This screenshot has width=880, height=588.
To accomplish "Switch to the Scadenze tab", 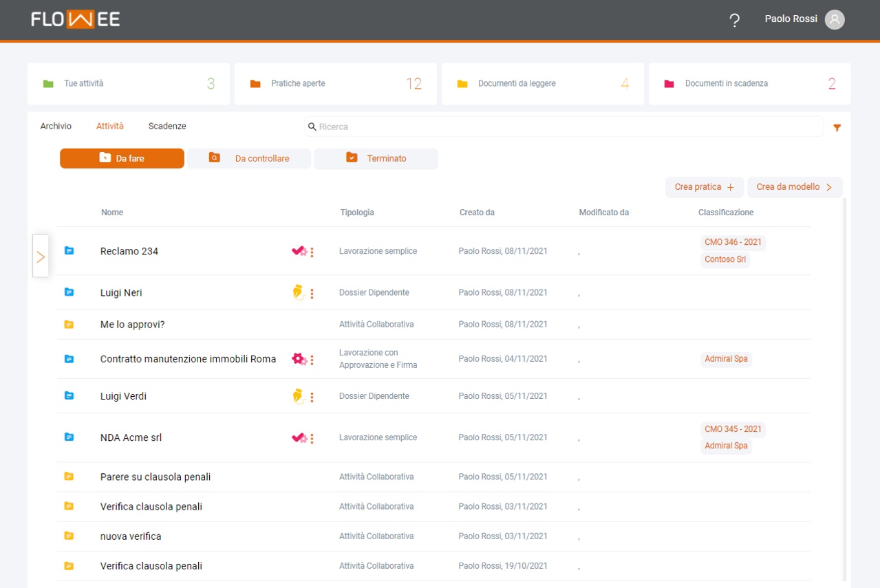I will pos(167,127).
